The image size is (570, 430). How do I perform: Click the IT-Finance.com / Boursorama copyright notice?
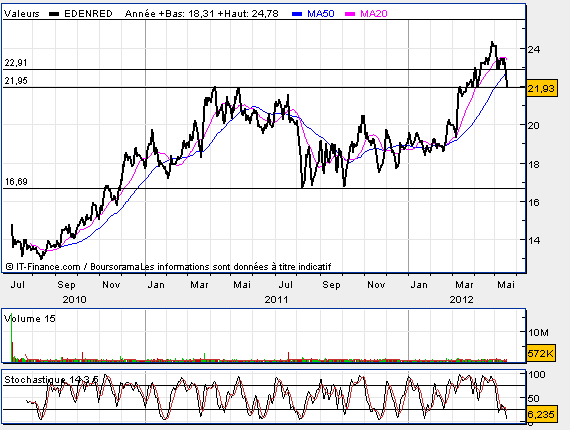[168, 267]
